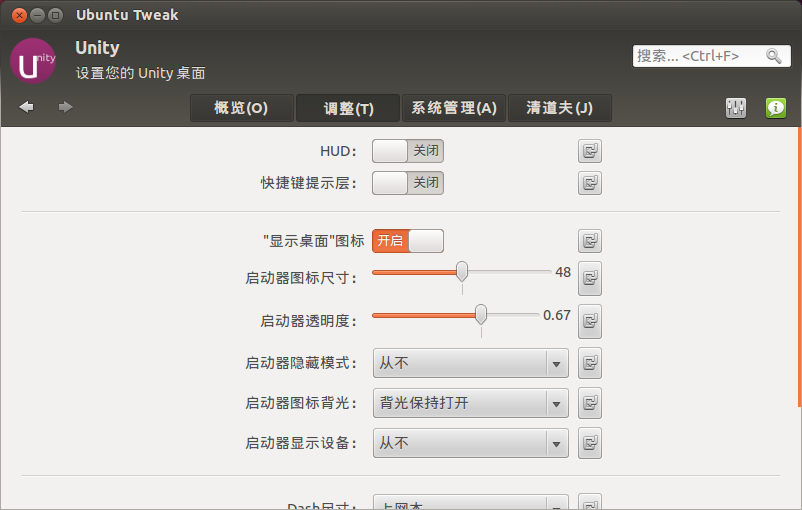Toggle the 快捷键提示层 switch
Image resolution: width=802 pixels, height=510 pixels.
pyautogui.click(x=408, y=183)
